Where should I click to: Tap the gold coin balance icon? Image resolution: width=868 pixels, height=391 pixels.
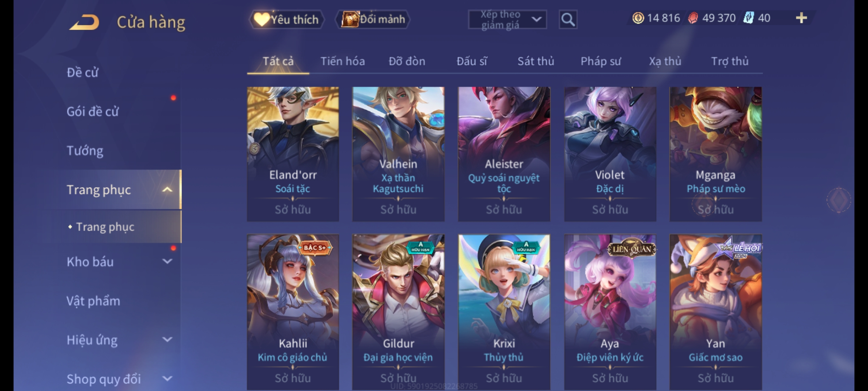point(638,18)
